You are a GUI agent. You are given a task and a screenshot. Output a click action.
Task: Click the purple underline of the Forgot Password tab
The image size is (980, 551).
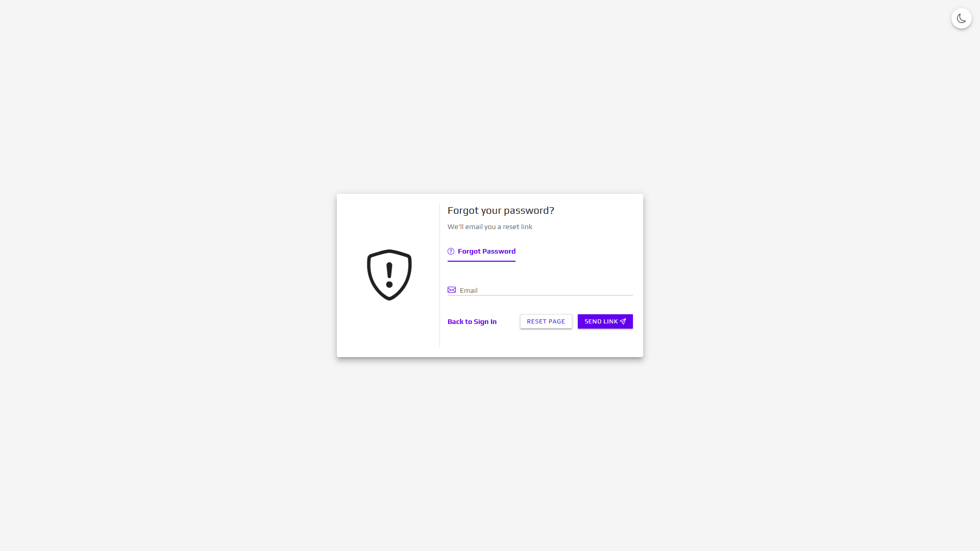coord(481,261)
